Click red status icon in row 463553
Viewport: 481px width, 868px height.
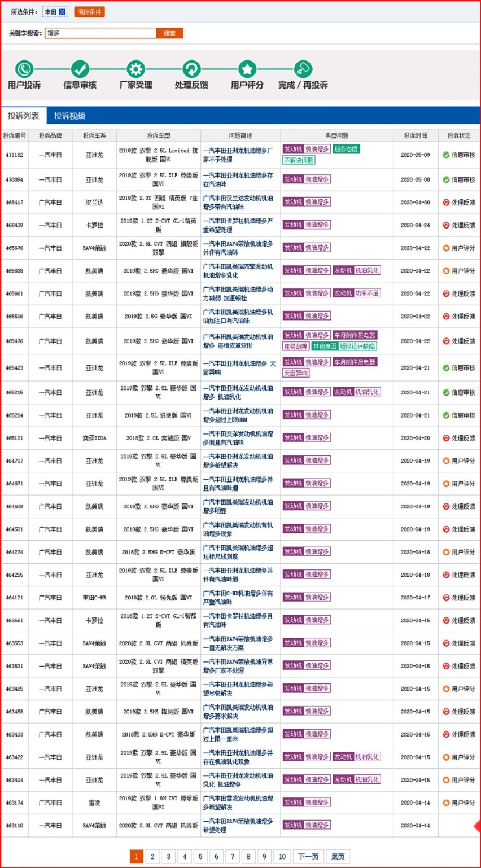click(x=446, y=643)
